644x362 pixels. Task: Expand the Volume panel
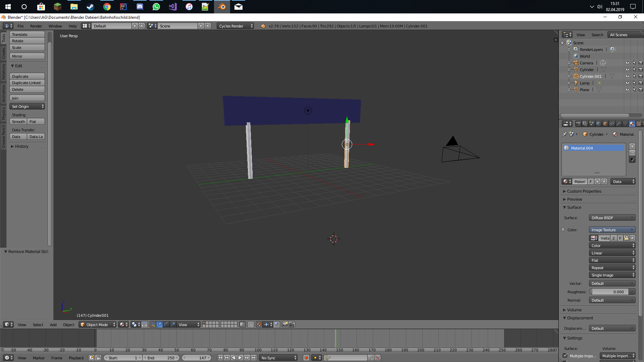574,310
